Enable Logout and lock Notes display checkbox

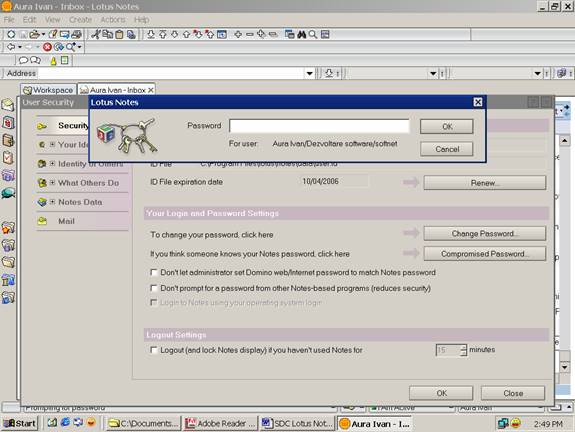pos(154,350)
